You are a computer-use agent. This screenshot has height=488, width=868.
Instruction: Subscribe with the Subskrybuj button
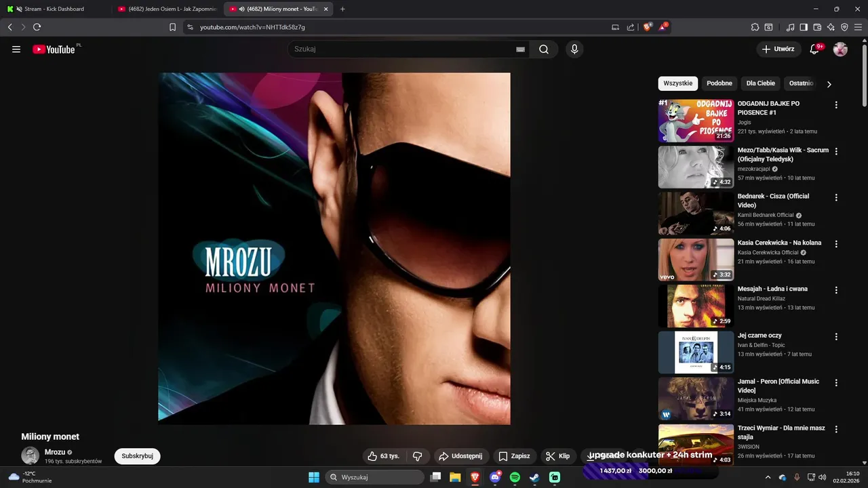[138, 456]
